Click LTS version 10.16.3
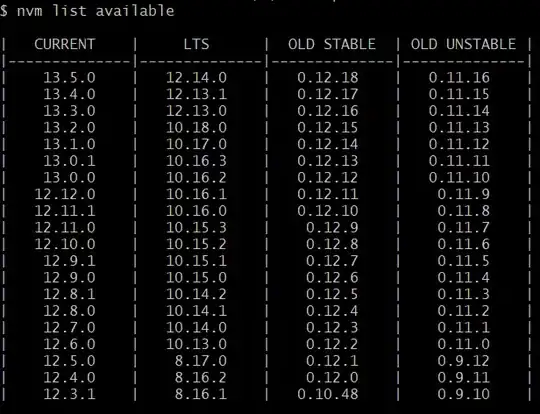 [196, 161]
